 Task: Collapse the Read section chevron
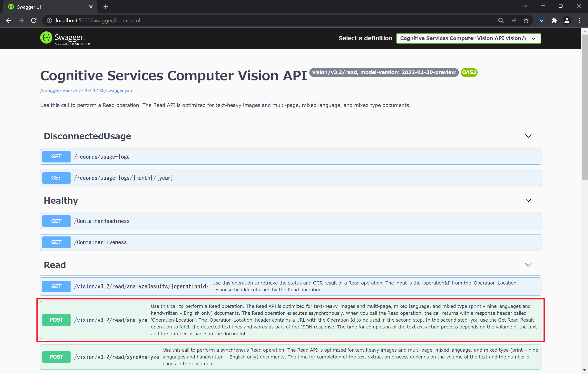(x=528, y=265)
